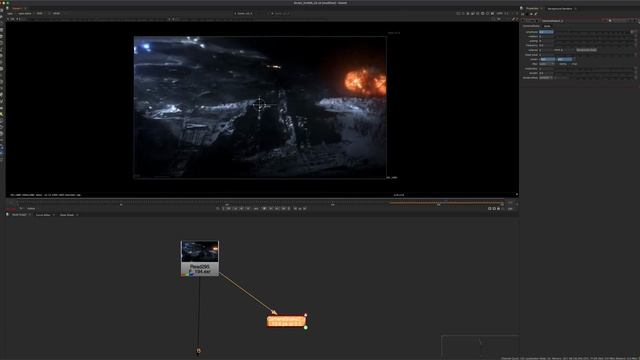Click the light gray button in properties
The image size is (640, 360).
tap(587, 50)
